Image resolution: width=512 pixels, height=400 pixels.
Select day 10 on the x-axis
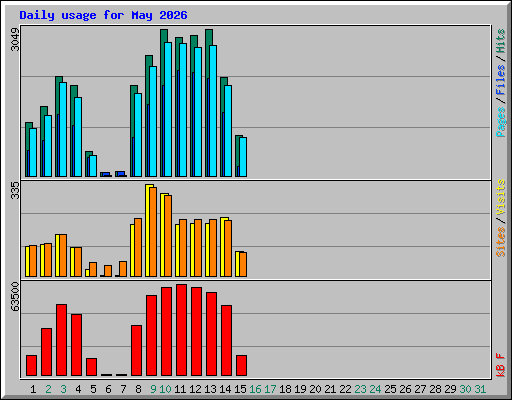pyautogui.click(x=165, y=389)
